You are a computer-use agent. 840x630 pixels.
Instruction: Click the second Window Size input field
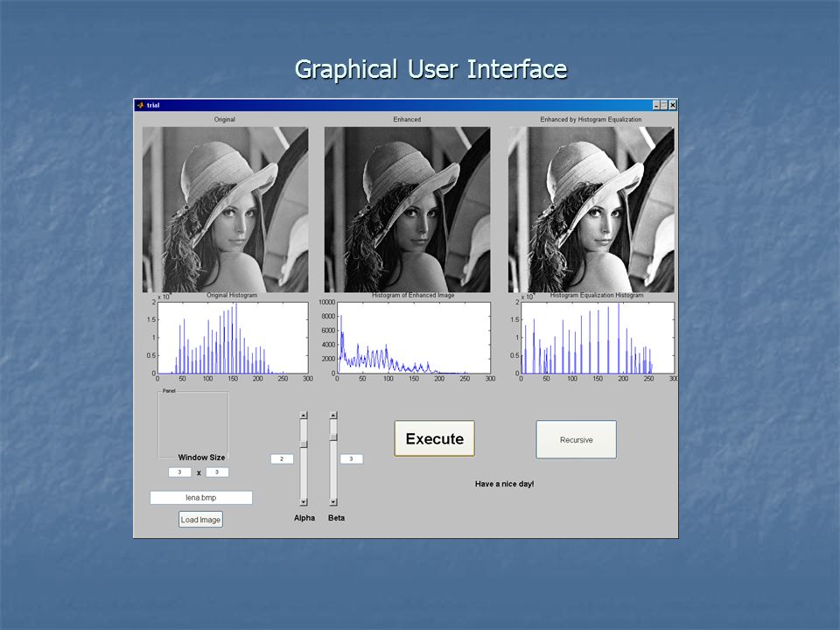pyautogui.click(x=217, y=472)
